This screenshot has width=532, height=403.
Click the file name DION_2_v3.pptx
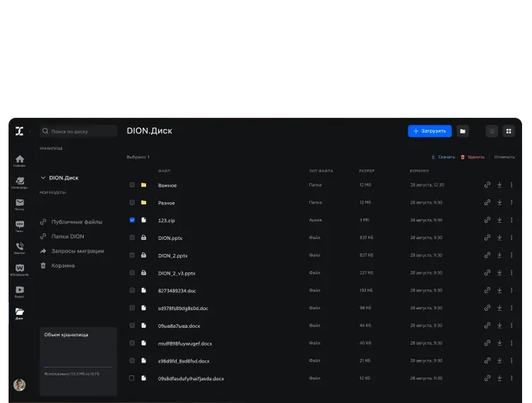[x=177, y=273]
